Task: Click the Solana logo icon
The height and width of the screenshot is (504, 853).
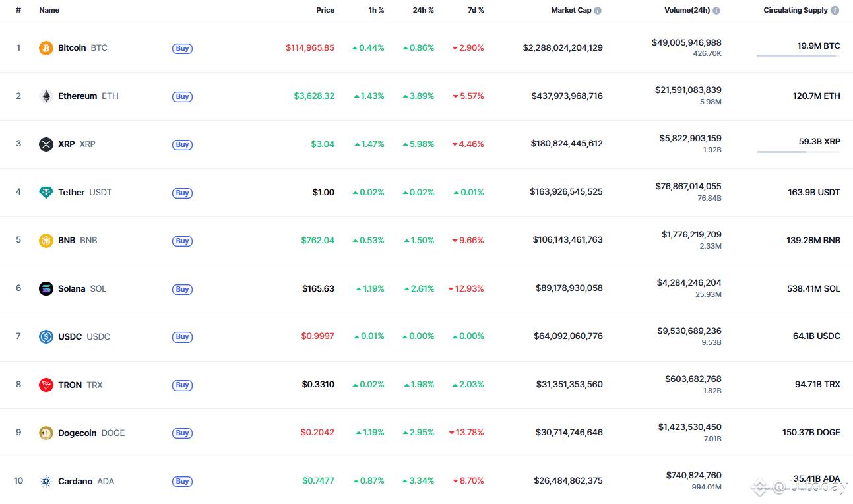Action: tap(46, 289)
